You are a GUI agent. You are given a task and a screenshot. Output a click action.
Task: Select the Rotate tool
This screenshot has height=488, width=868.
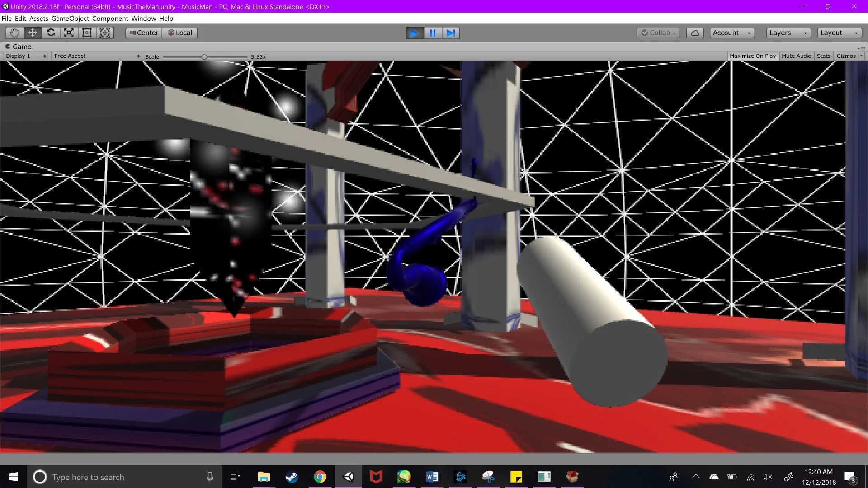tap(51, 33)
